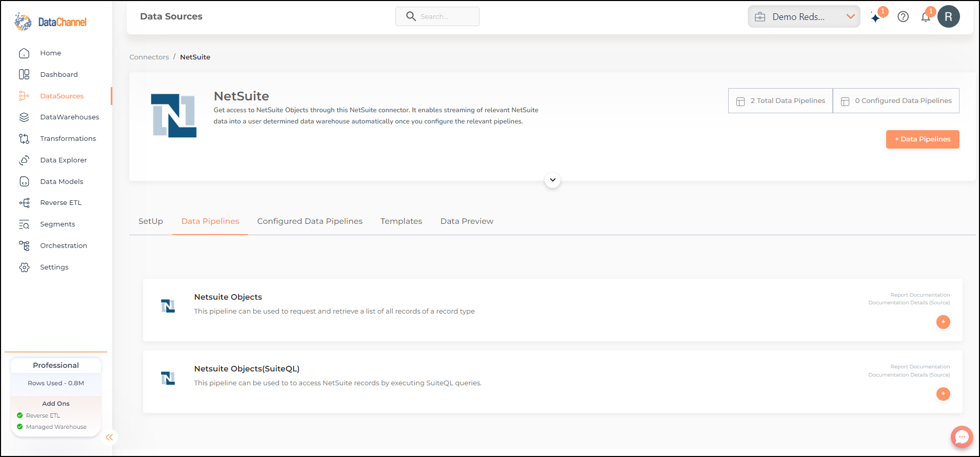This screenshot has width=980, height=457.
Task: Open the chat support bubble
Action: click(962, 437)
